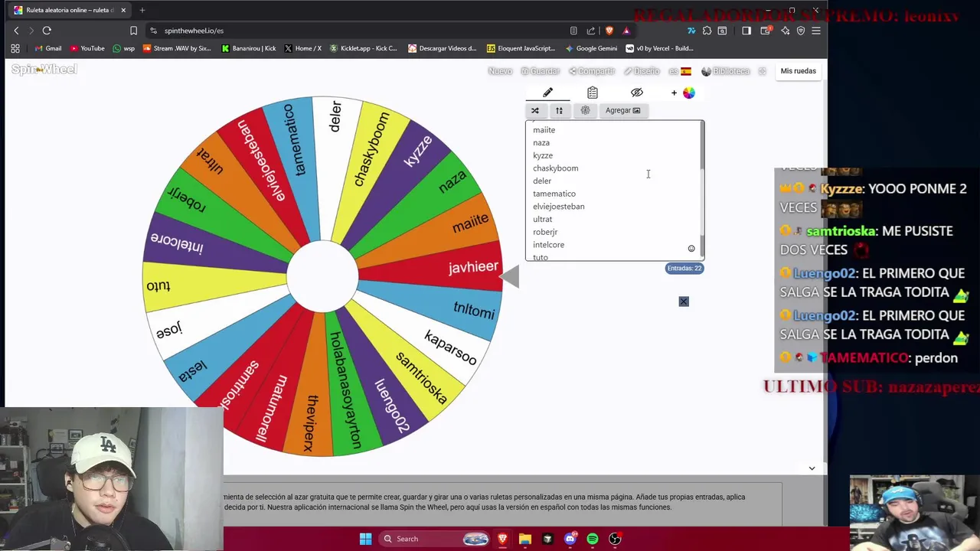980x551 pixels.
Task: Open File Explorer from the taskbar
Action: click(525, 539)
